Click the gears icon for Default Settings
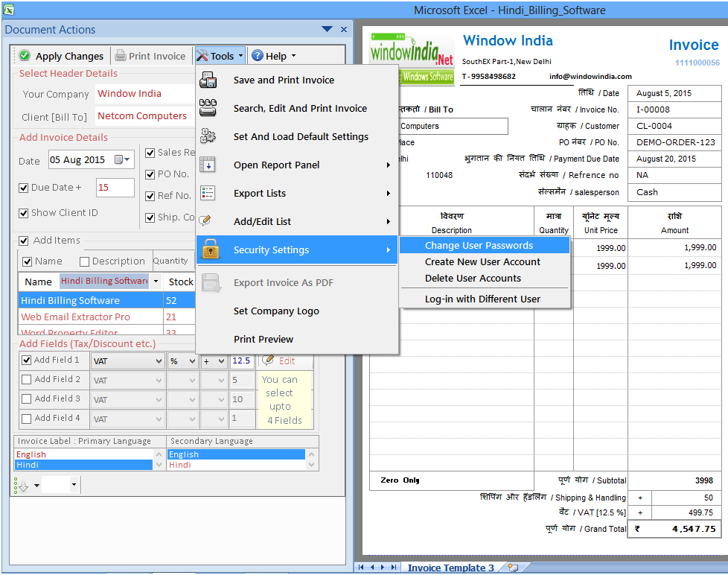The width and height of the screenshot is (728, 575). click(208, 136)
